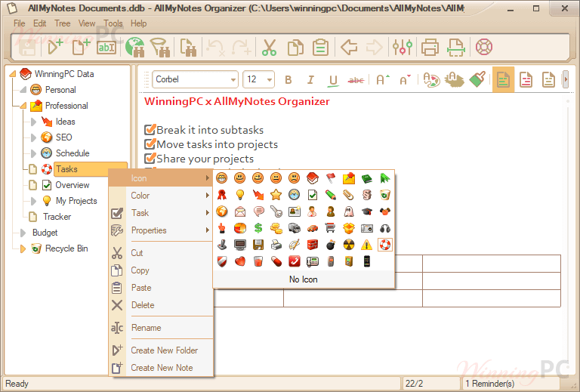580x392 pixels.
Task: Click the 1 Reminder(s) status bar entry
Action: pos(489,384)
